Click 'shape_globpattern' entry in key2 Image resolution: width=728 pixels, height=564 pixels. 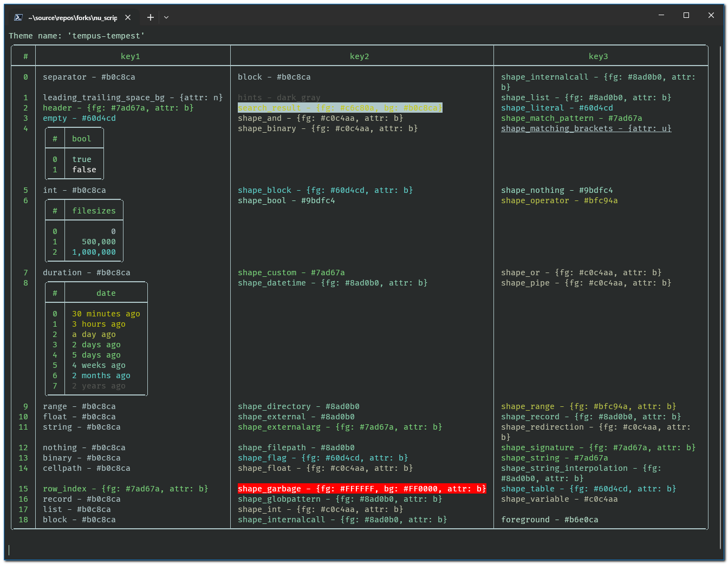click(x=340, y=499)
